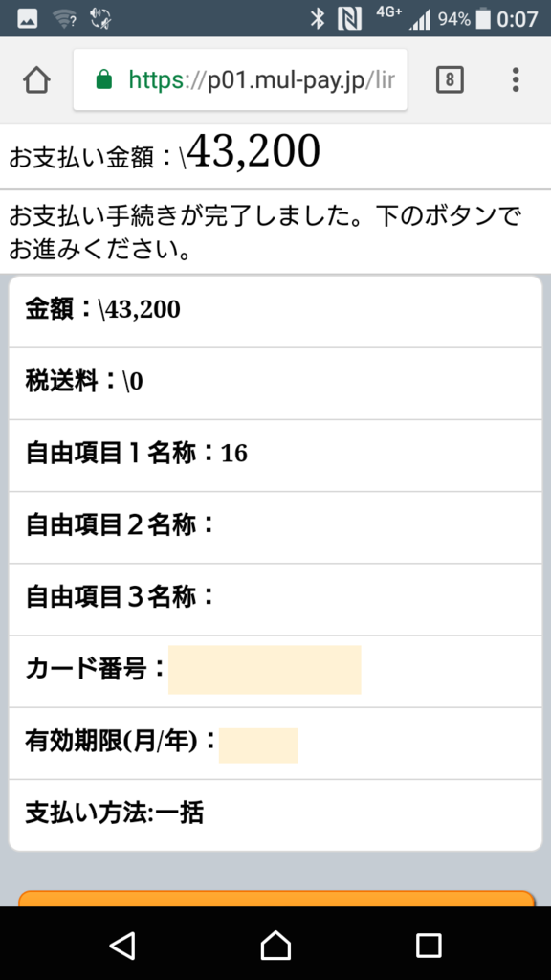Tap the green secure padlock icon

(103, 80)
